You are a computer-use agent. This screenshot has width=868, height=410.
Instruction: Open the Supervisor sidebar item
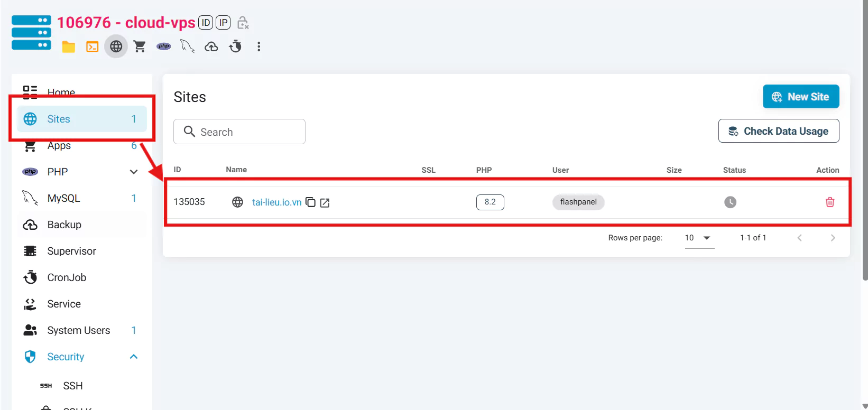pyautogui.click(x=71, y=251)
